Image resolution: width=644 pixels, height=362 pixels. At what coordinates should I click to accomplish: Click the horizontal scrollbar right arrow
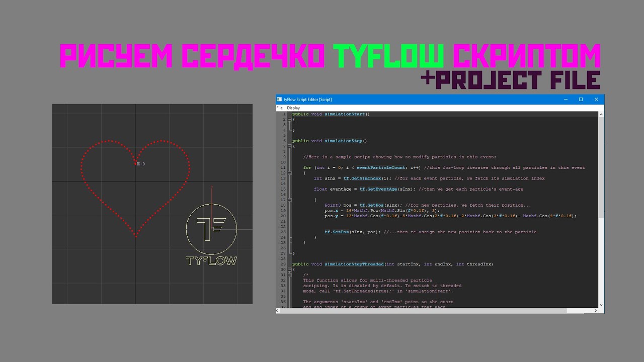pyautogui.click(x=595, y=310)
